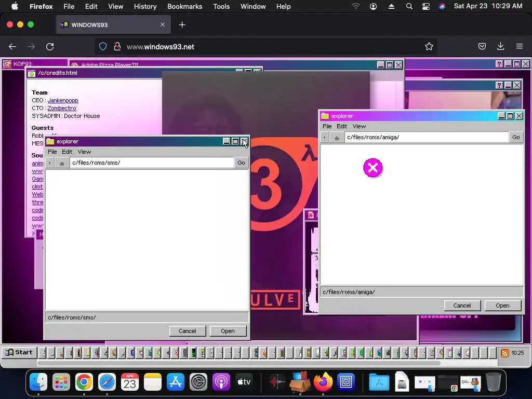Open Podcasts from the Dock

point(221,382)
